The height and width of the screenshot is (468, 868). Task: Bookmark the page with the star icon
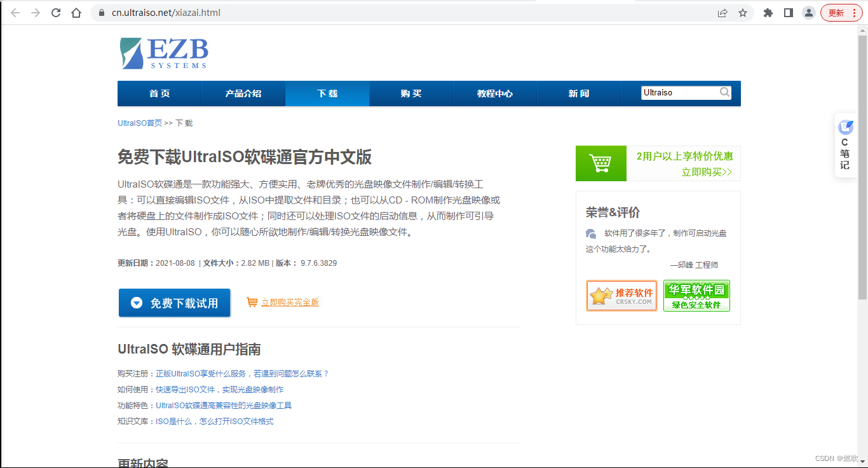tap(743, 12)
